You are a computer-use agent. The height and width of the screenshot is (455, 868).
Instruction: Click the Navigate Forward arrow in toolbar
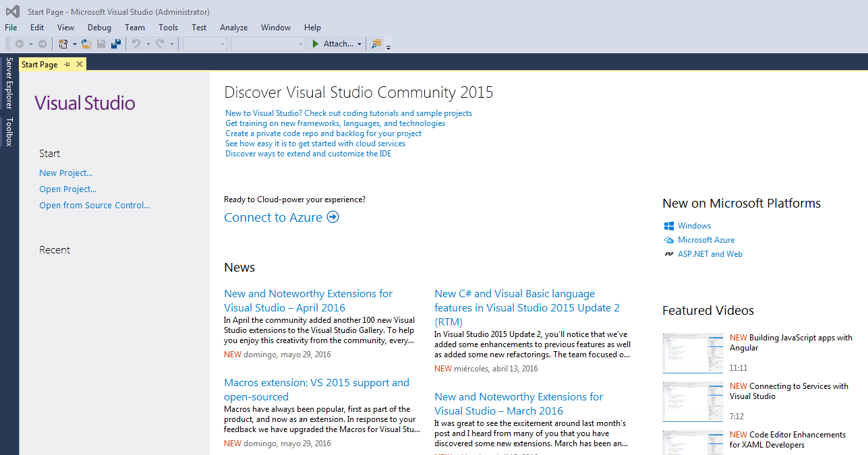point(42,44)
